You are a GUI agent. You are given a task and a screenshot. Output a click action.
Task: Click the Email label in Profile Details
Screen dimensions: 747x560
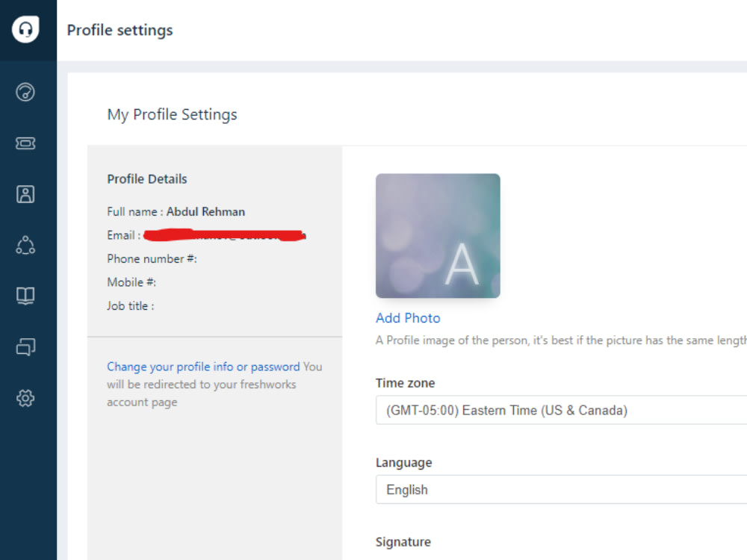(124, 235)
